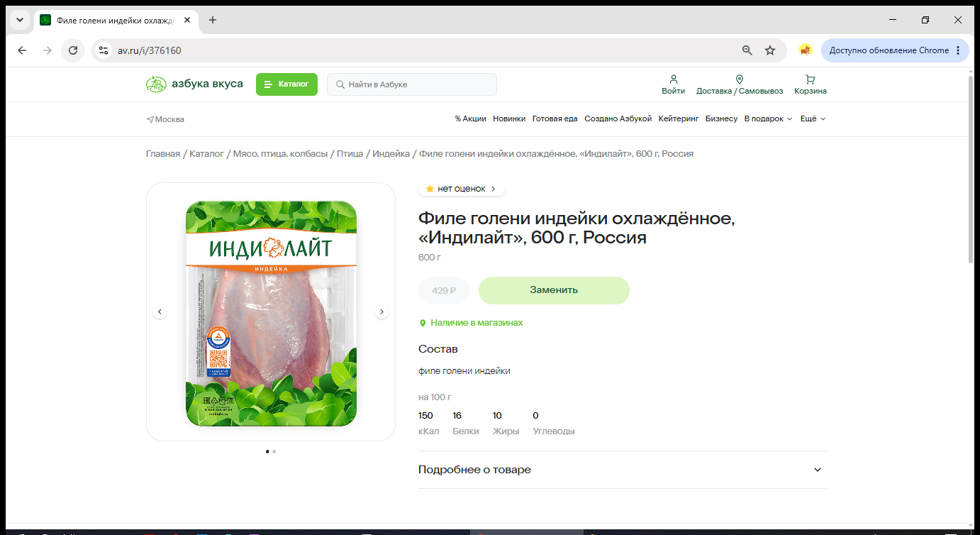This screenshot has width=980, height=535.
Task: Select the second image carousel dot
Action: pyautogui.click(x=274, y=451)
